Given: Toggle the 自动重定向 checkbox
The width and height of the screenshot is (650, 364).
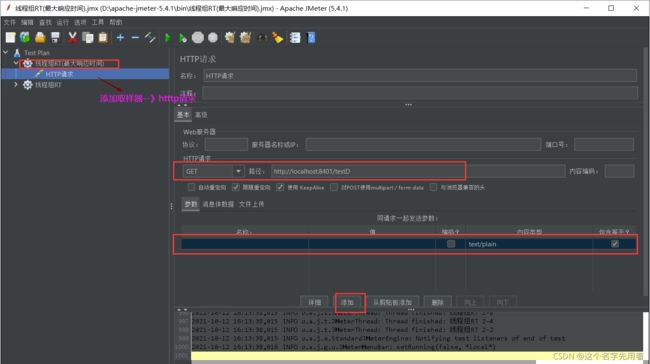Looking at the screenshot, I should (x=191, y=187).
